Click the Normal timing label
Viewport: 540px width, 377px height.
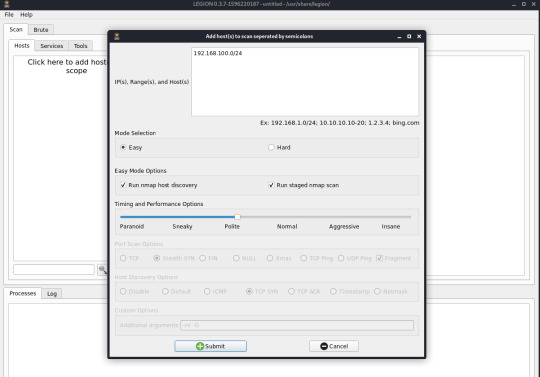tap(287, 227)
